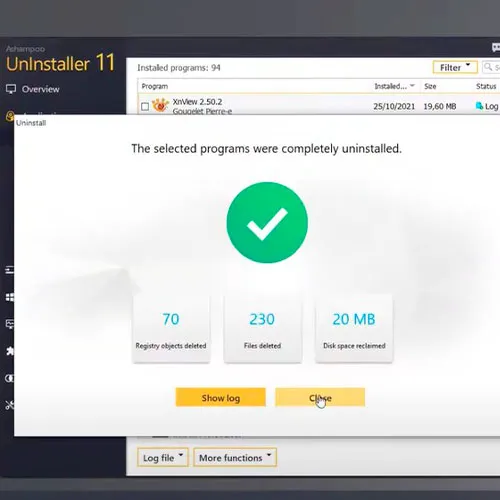The height and width of the screenshot is (500, 500).
Task: Open the Show log button
Action: tap(221, 397)
